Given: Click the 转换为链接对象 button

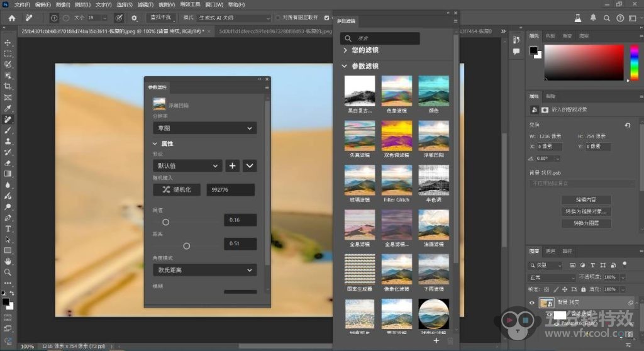Looking at the screenshot, I should coord(586,211).
